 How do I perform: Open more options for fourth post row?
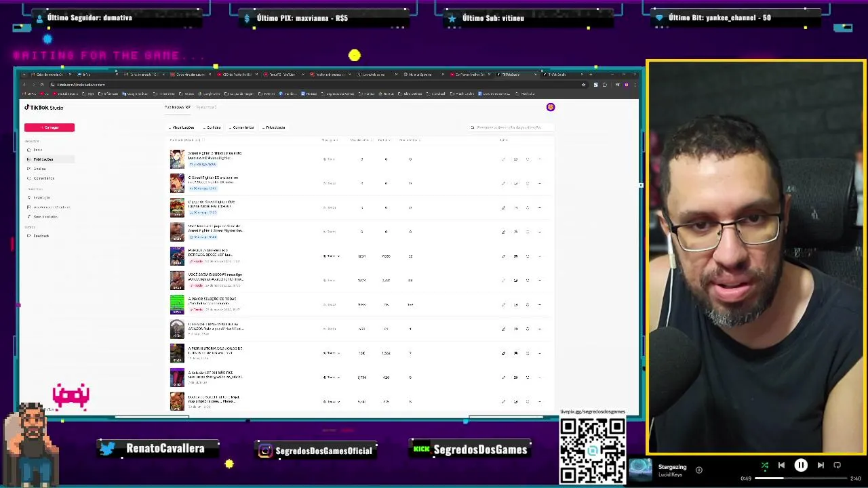[x=540, y=232]
